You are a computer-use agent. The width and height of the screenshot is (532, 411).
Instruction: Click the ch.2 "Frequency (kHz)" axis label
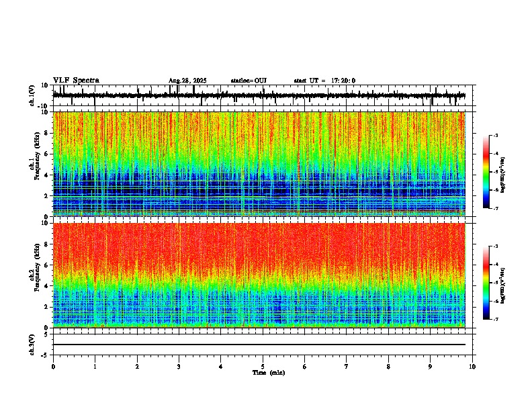coord(37,267)
